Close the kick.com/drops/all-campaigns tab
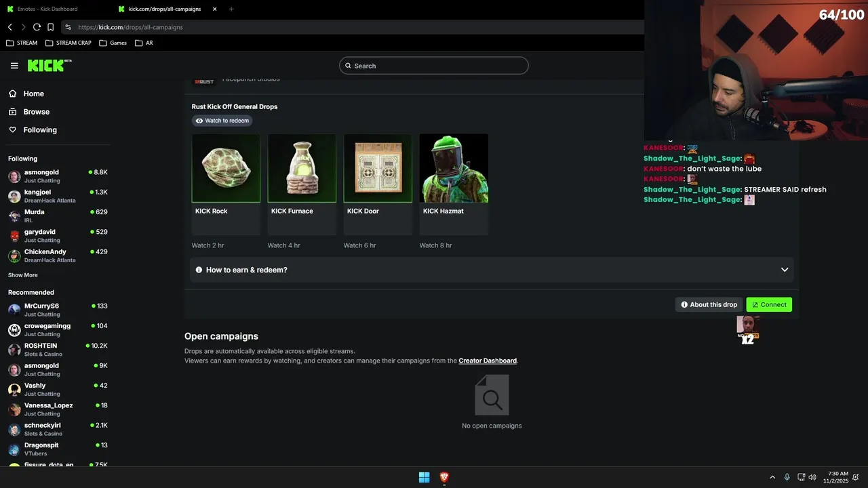The width and height of the screenshot is (868, 488). (x=215, y=9)
